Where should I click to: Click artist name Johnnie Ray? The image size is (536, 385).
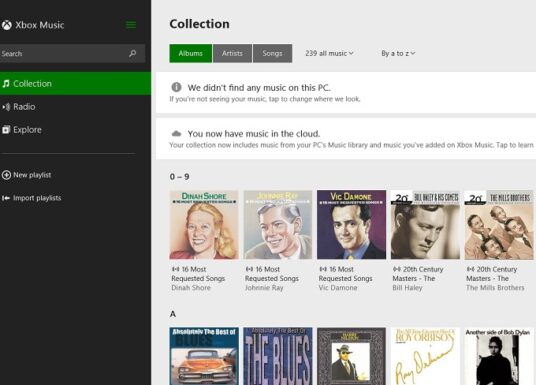tap(264, 288)
